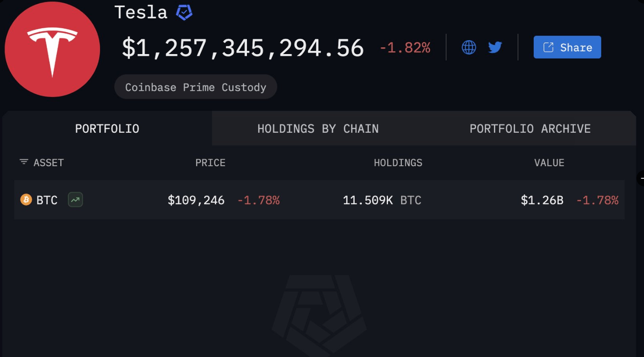Open the PORTFOLIO ARCHIVE tab
The width and height of the screenshot is (644, 357).
point(530,129)
